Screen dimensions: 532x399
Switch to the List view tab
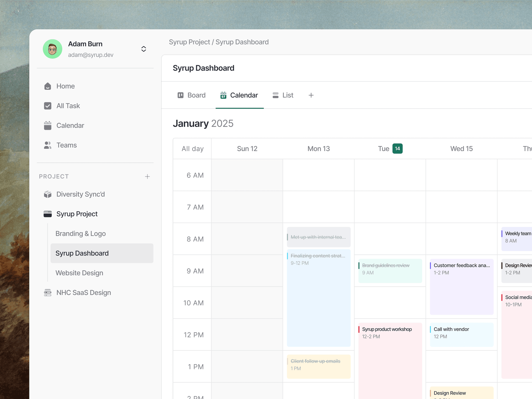[x=283, y=95]
